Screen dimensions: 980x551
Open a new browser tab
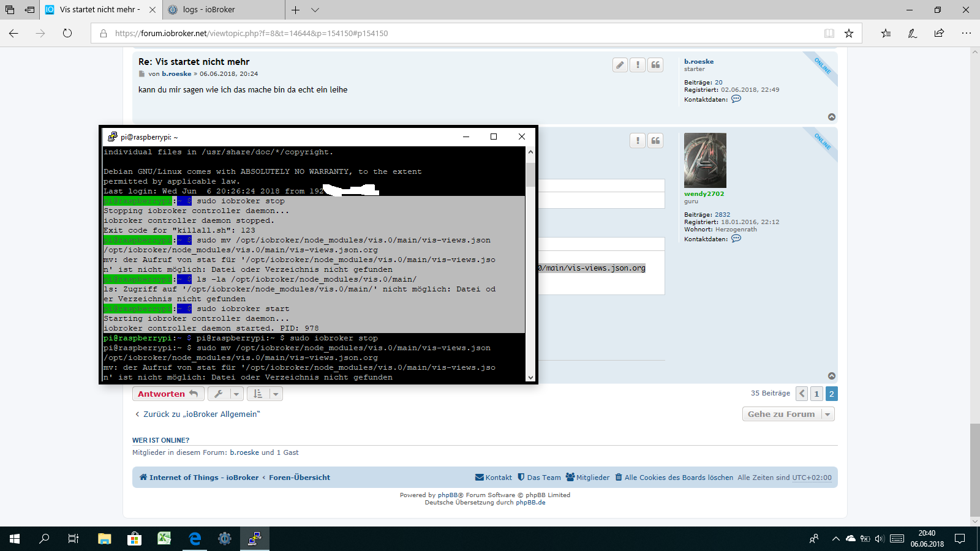click(x=296, y=10)
